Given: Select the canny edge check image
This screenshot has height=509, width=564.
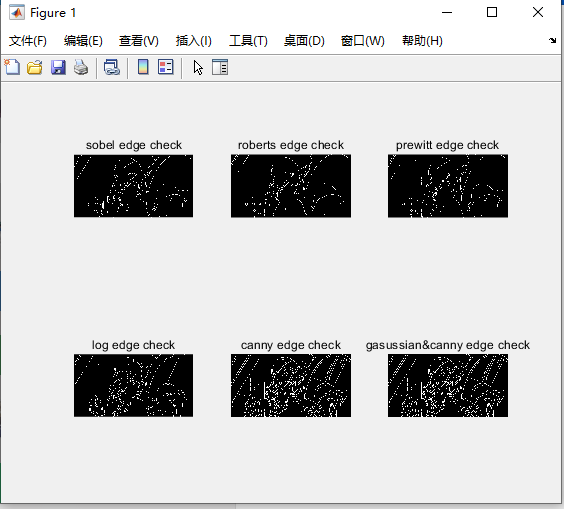Looking at the screenshot, I should coord(291,386).
